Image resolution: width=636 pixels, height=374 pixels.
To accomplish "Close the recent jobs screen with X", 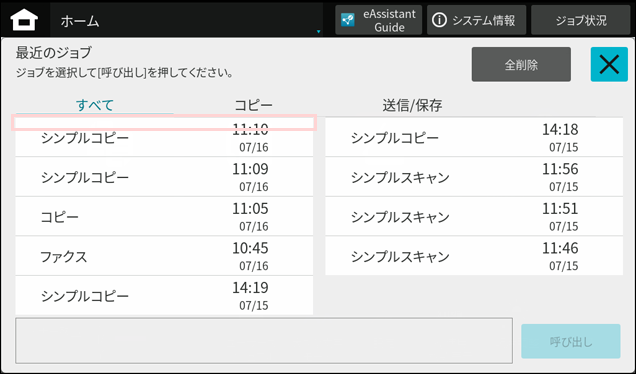I will [x=609, y=64].
